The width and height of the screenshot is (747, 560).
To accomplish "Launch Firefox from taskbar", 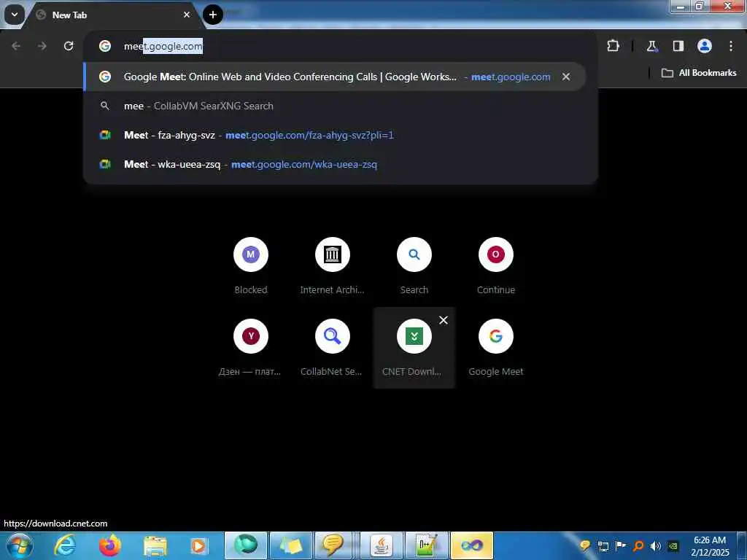I will 110,545.
